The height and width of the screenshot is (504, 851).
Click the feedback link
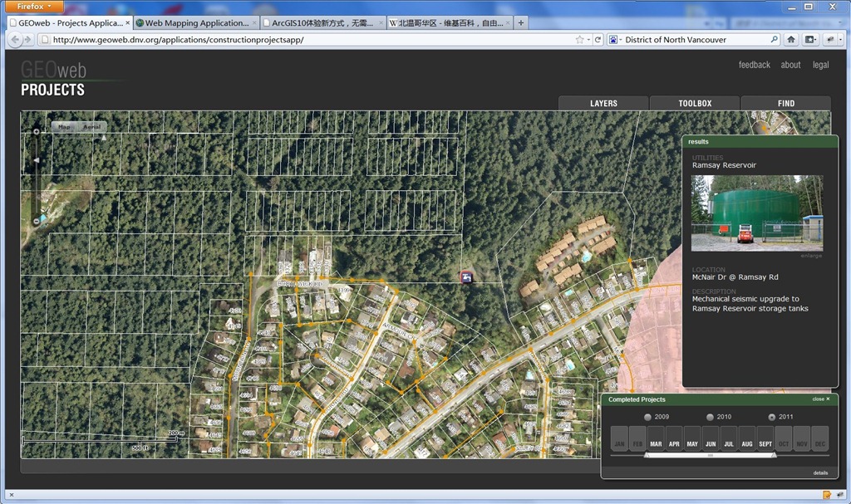tap(754, 65)
